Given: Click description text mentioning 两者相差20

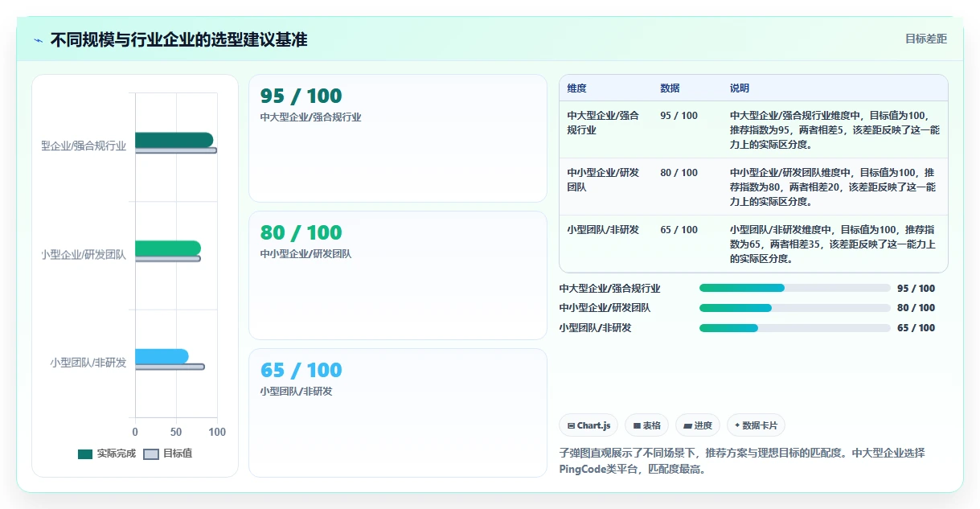Looking at the screenshot, I should tap(833, 187).
